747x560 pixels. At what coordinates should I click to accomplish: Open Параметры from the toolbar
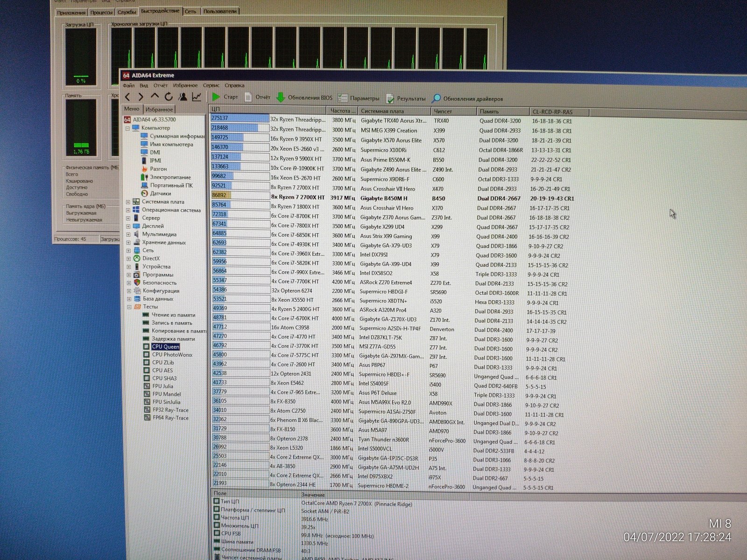(x=359, y=98)
